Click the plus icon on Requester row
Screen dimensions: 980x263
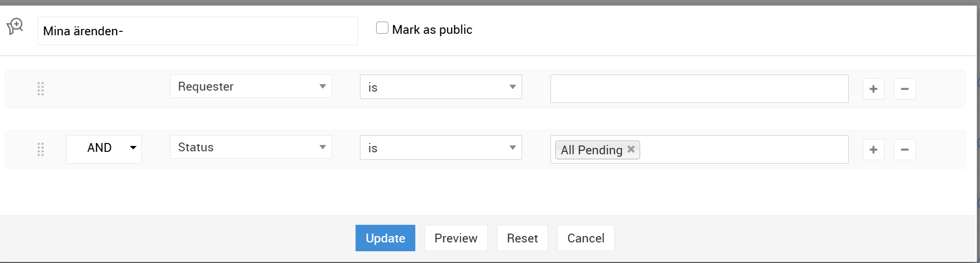point(873,89)
